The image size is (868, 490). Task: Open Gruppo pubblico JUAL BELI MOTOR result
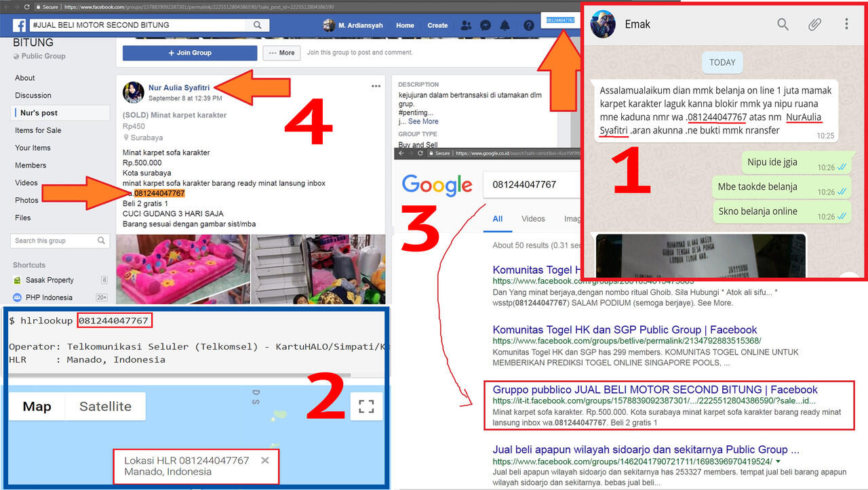pyautogui.click(x=655, y=390)
